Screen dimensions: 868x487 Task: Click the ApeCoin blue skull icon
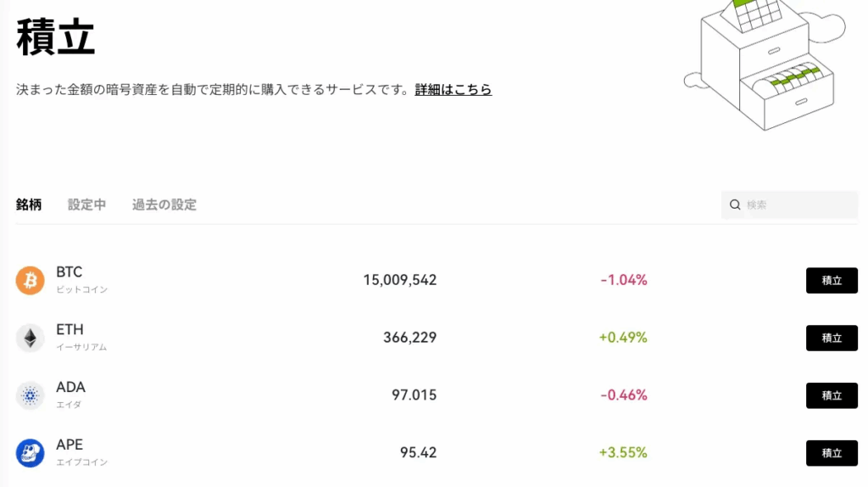tap(30, 453)
